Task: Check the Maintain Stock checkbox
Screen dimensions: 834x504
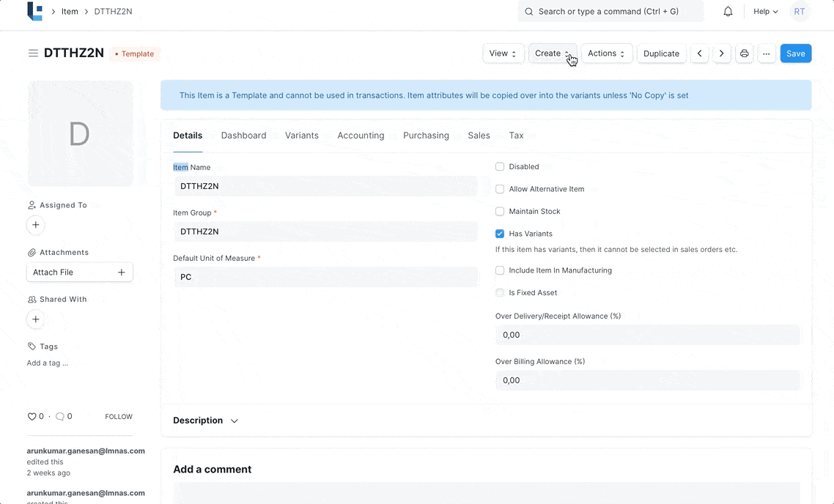Action: 500,212
